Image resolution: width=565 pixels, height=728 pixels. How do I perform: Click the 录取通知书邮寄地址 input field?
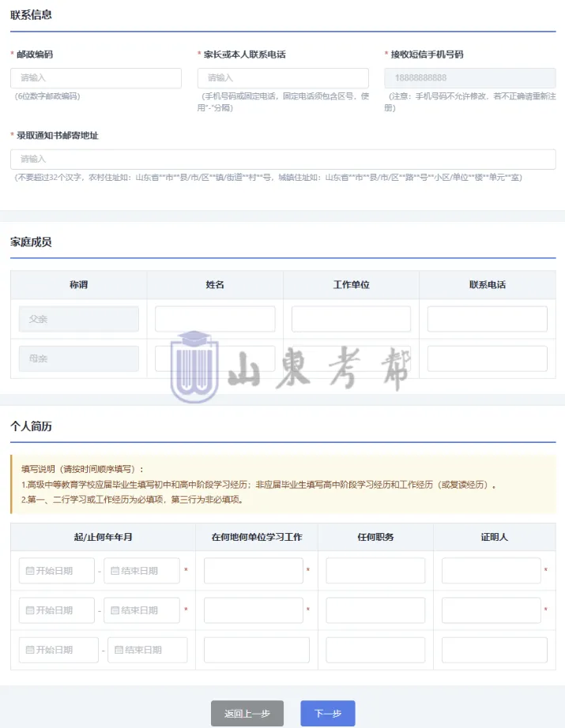pos(283,159)
